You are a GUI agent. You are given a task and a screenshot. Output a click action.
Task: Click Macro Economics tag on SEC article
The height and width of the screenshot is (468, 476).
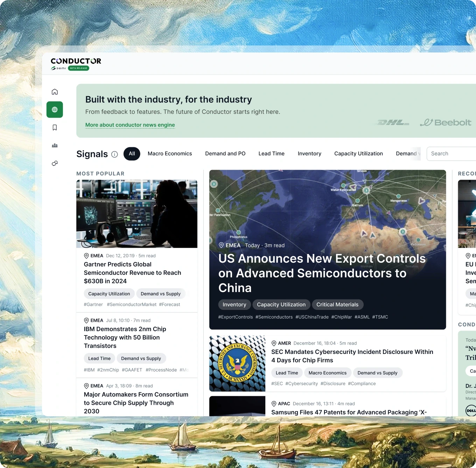pyautogui.click(x=328, y=373)
